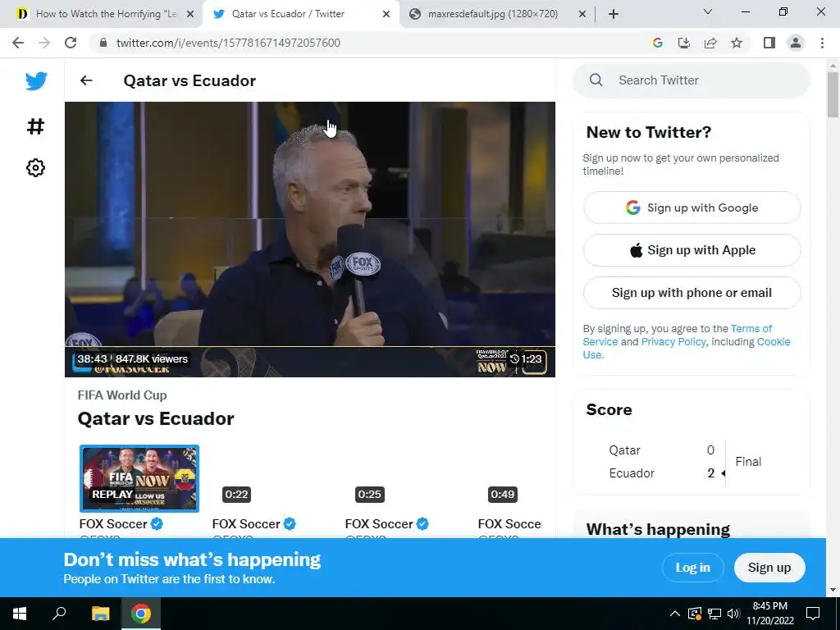Click Log in on the bottom banner
Image resolution: width=840 pixels, height=630 pixels.
692,568
